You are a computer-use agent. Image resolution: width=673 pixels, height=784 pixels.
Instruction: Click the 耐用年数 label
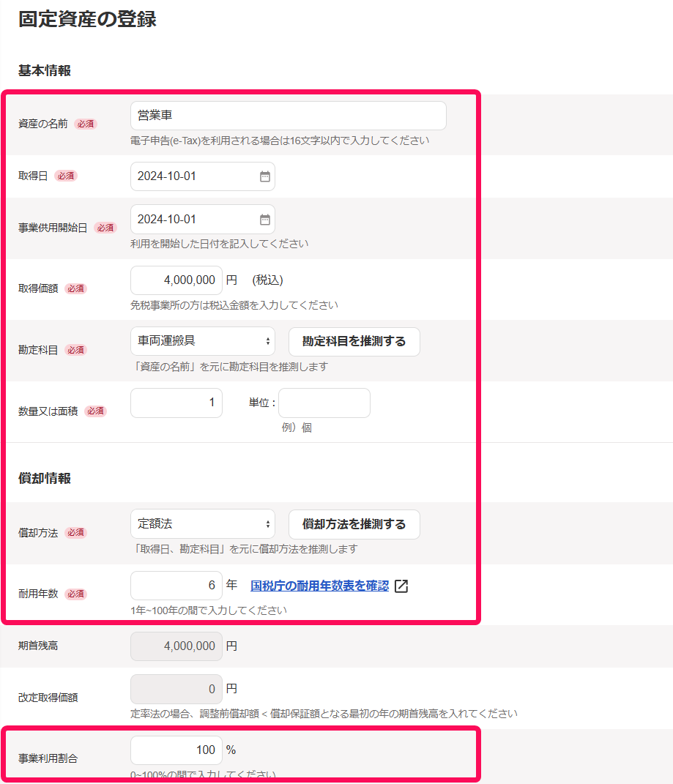click(38, 594)
